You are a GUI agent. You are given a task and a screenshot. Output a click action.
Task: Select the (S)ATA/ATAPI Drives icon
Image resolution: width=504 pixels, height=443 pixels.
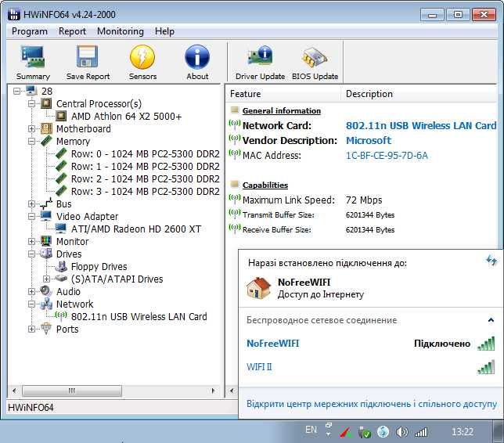(x=61, y=279)
